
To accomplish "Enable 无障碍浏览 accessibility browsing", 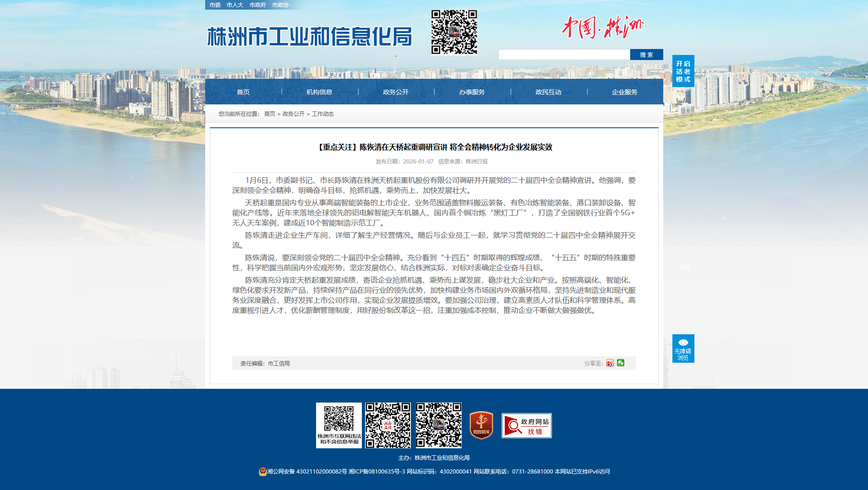I will [x=683, y=349].
